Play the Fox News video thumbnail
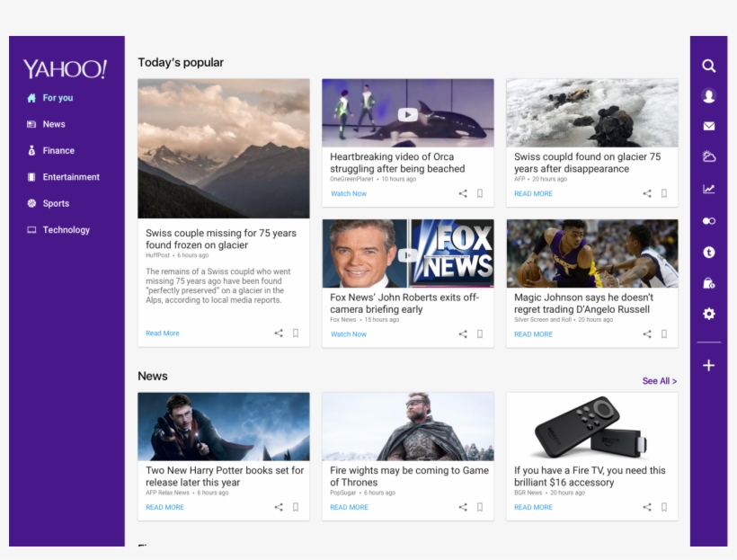Screen dimensions: 737x560 (407, 255)
